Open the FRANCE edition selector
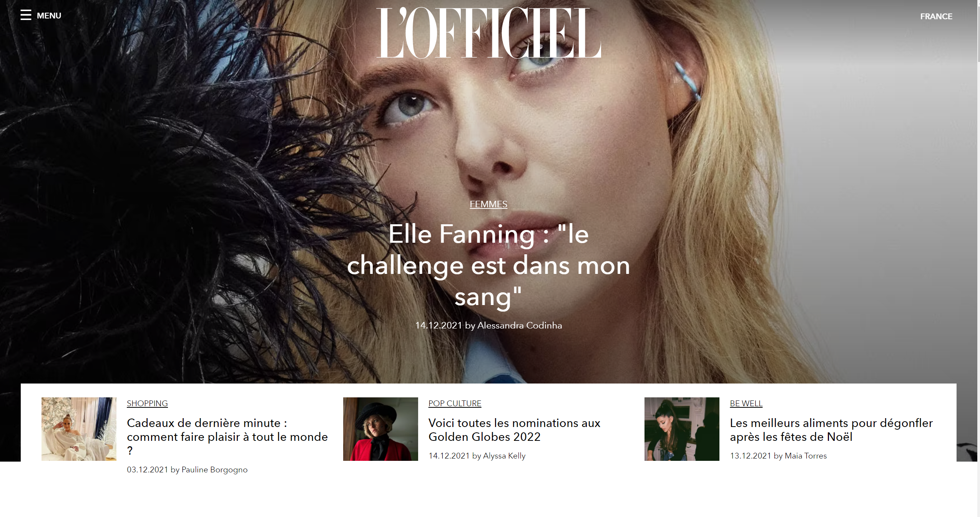This screenshot has height=517, width=980. tap(936, 17)
